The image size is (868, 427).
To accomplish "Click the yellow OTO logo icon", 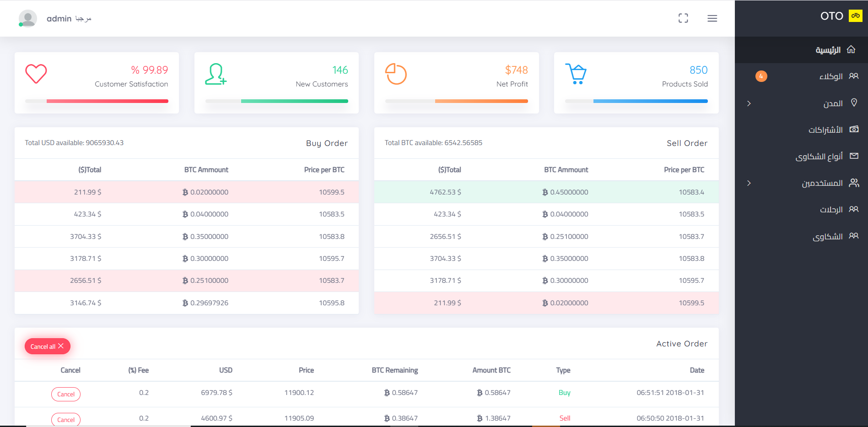I will (x=855, y=16).
